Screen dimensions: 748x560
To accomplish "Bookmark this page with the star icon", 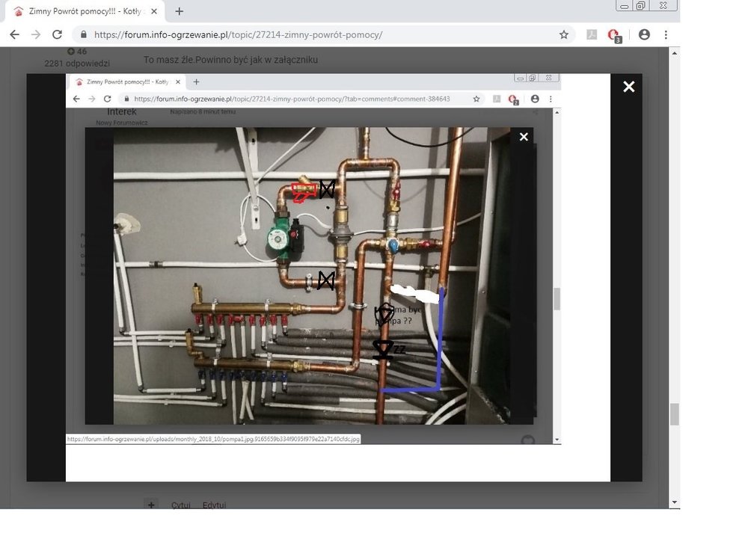I will click(564, 34).
